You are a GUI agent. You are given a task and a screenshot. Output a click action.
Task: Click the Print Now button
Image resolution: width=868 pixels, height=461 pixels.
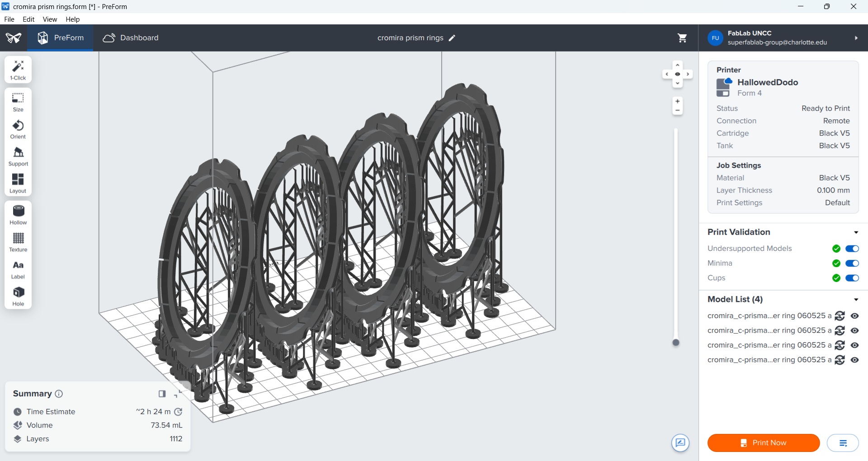(764, 443)
